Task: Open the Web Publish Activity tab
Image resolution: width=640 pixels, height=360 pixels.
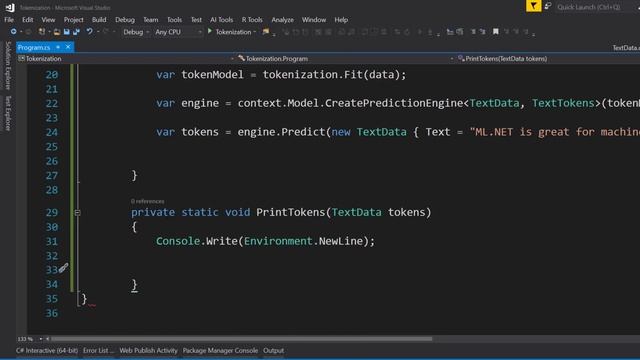Action: pos(149,350)
